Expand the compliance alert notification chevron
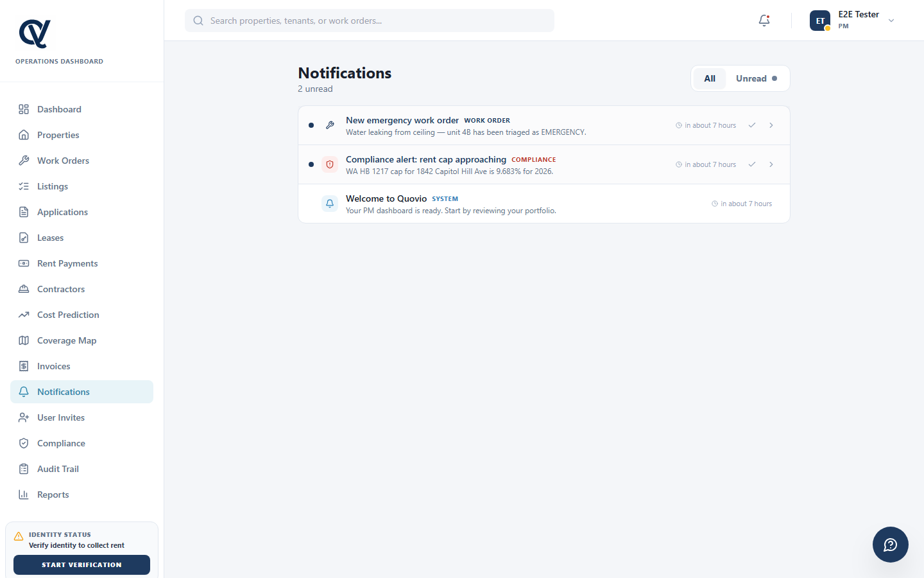The height and width of the screenshot is (578, 924). (771, 164)
